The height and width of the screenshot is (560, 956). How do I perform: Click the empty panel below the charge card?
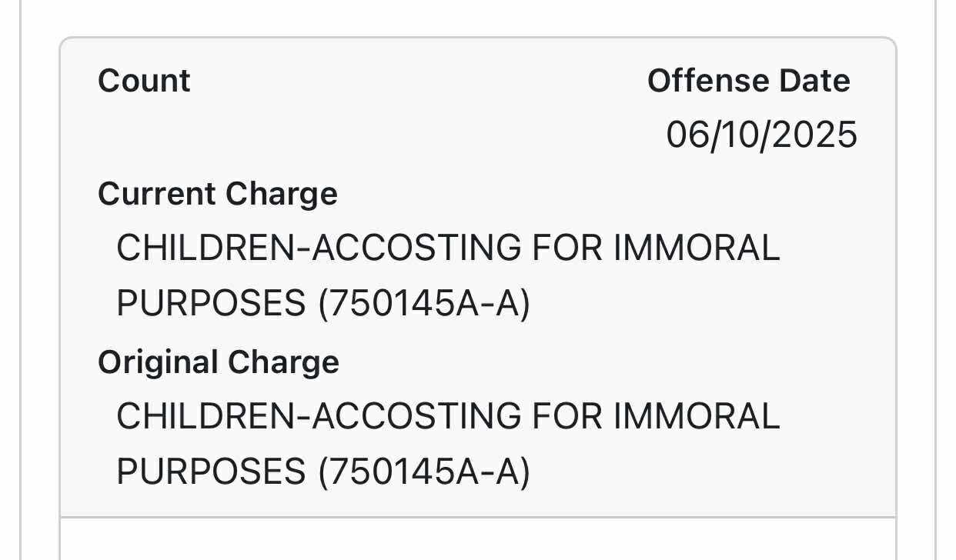click(x=478, y=538)
